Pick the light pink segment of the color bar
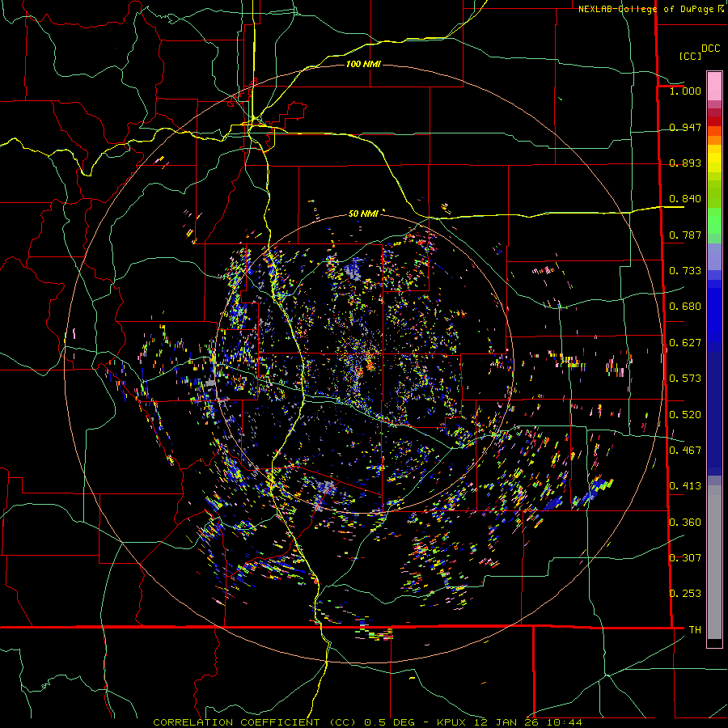 tap(714, 86)
